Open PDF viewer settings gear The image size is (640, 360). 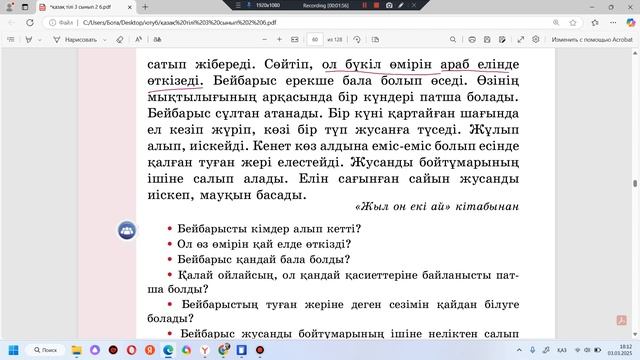click(536, 40)
